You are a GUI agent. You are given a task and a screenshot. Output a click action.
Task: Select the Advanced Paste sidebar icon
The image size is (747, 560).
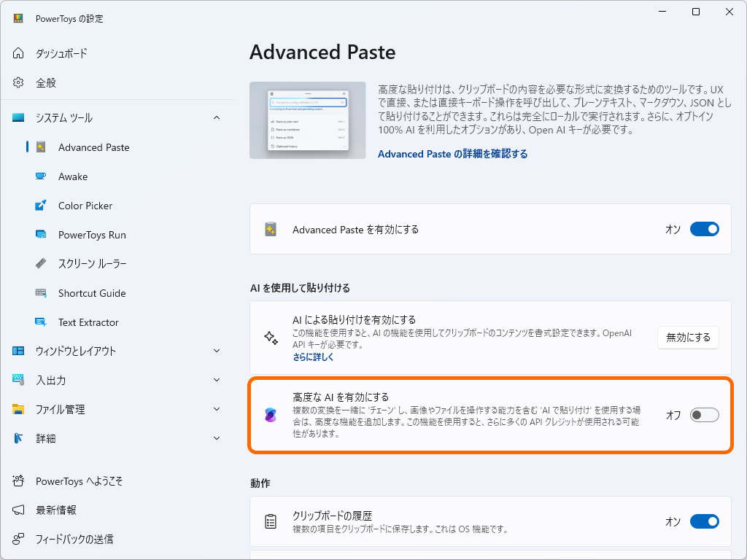point(42,147)
